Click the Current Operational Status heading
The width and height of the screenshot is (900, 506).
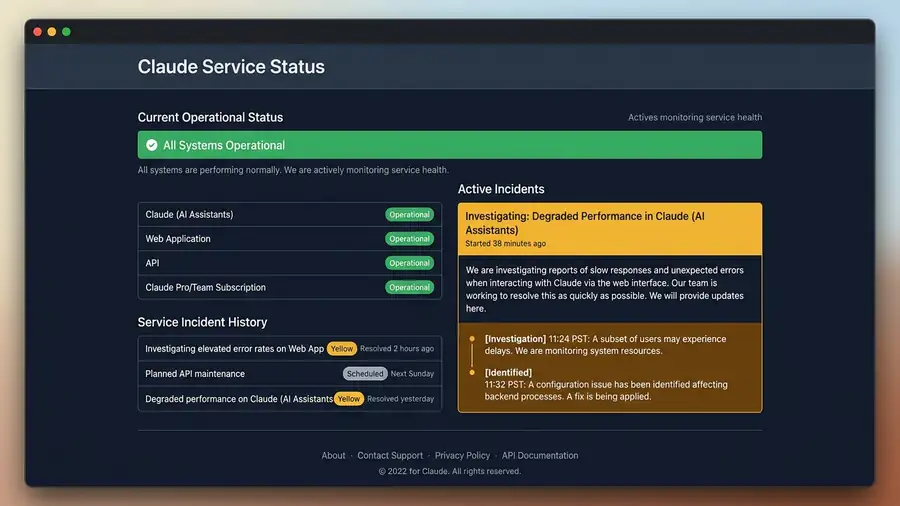tap(210, 117)
